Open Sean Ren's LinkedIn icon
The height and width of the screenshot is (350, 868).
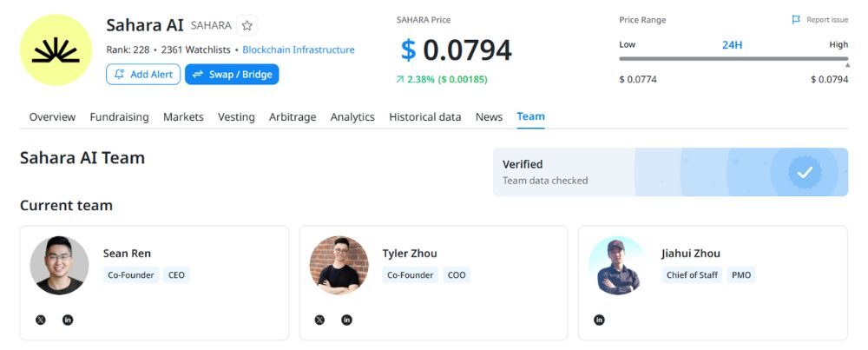(68, 320)
